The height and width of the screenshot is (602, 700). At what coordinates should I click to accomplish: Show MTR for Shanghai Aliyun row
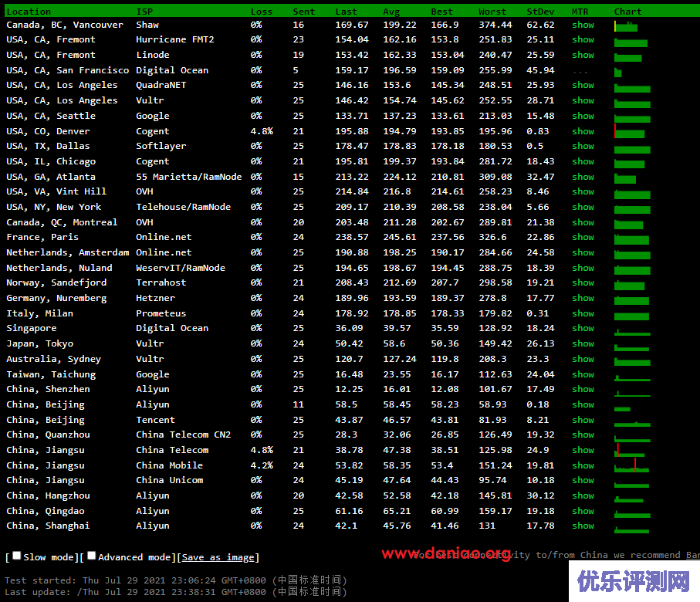[x=583, y=526]
